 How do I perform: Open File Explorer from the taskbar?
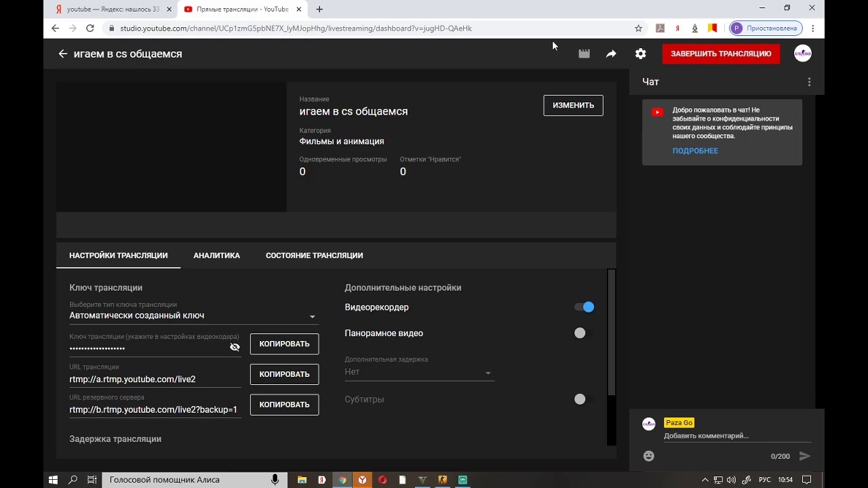[302, 480]
